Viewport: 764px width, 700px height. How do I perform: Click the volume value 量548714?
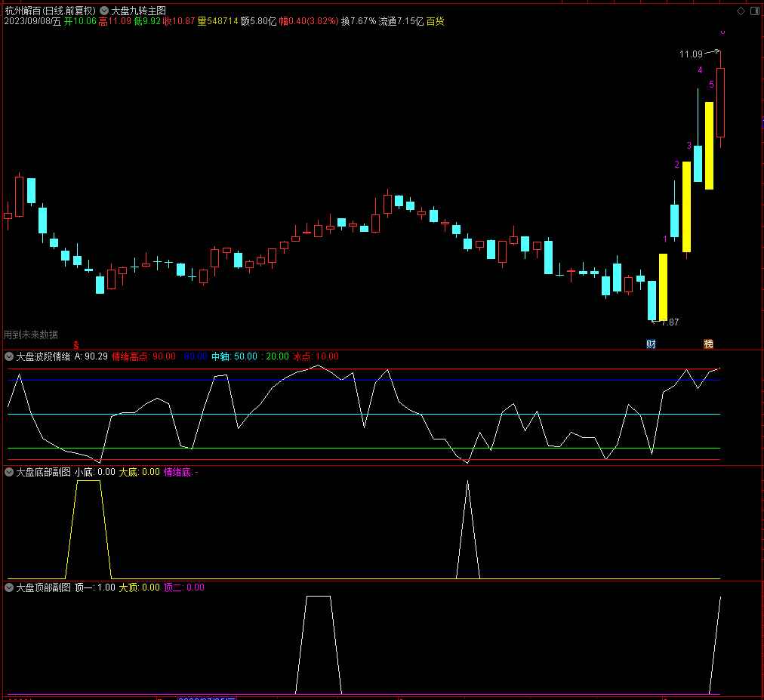[x=217, y=21]
